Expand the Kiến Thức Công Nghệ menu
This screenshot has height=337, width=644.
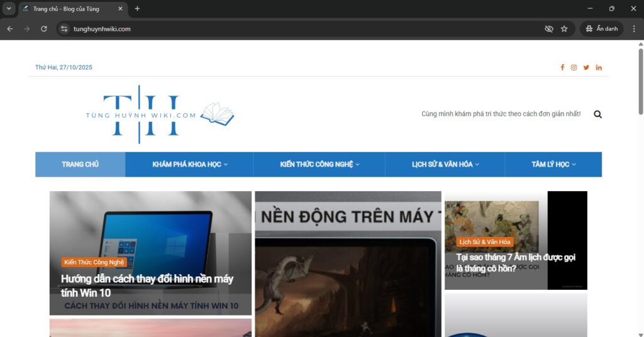(319, 165)
